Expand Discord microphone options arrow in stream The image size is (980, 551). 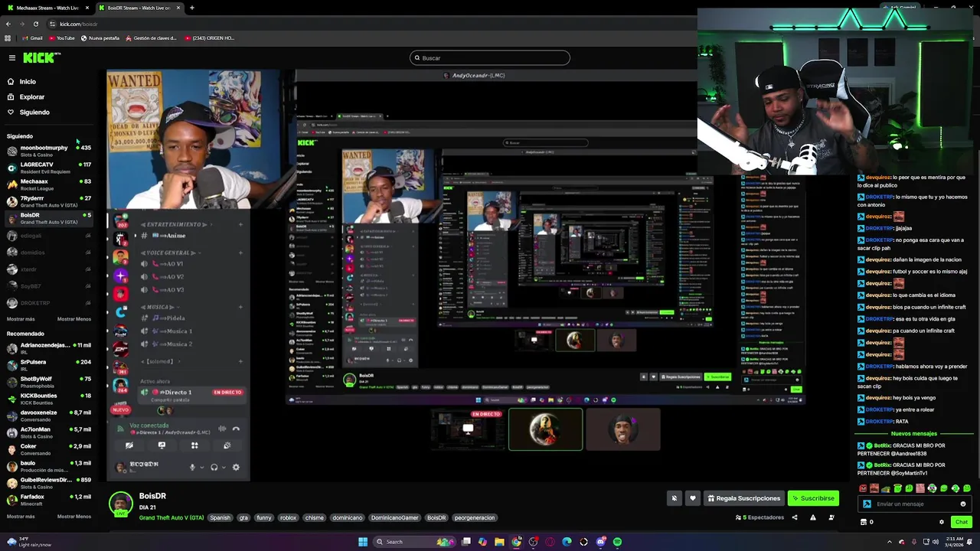201,468
